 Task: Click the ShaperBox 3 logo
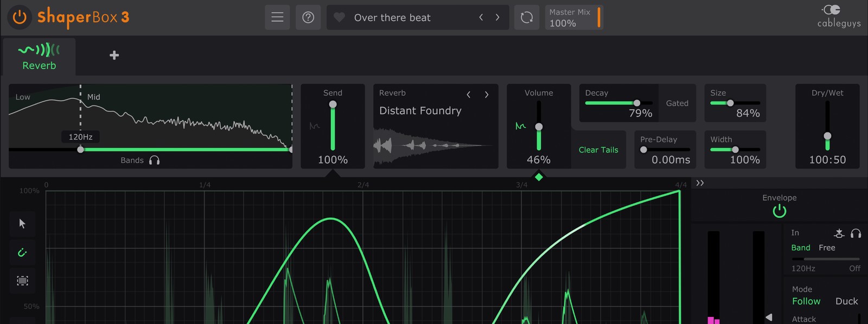coord(83,17)
